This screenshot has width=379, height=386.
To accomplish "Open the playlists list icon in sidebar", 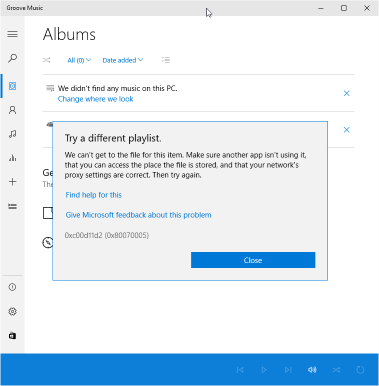I will coord(13,207).
